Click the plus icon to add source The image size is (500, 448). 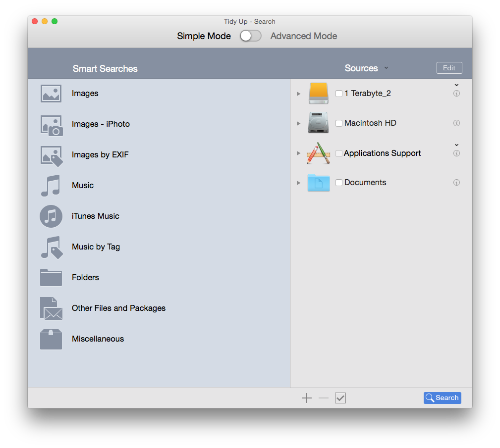[x=307, y=398]
